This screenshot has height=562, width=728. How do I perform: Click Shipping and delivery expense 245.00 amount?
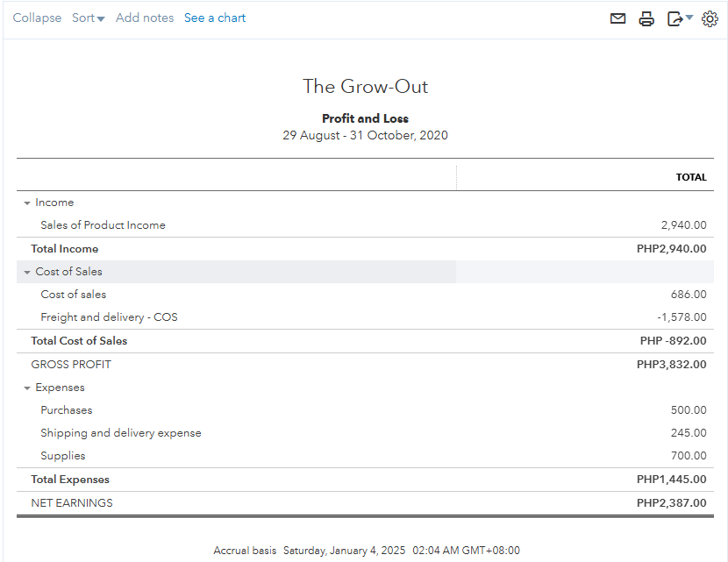pos(689,433)
